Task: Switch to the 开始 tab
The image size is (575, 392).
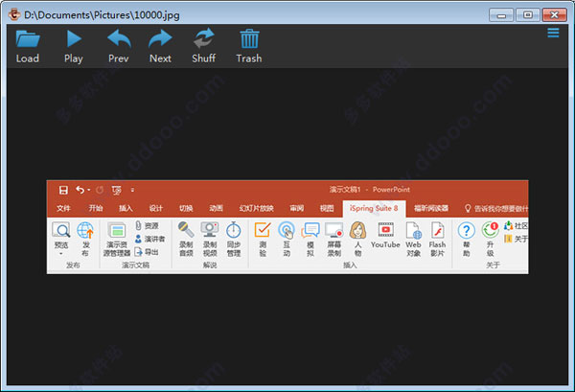Action: (96, 208)
